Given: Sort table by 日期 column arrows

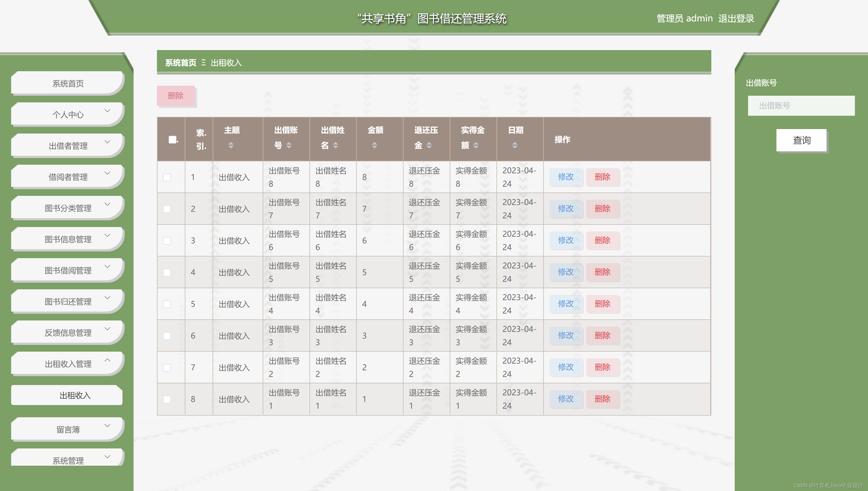Looking at the screenshot, I should click(x=515, y=145).
